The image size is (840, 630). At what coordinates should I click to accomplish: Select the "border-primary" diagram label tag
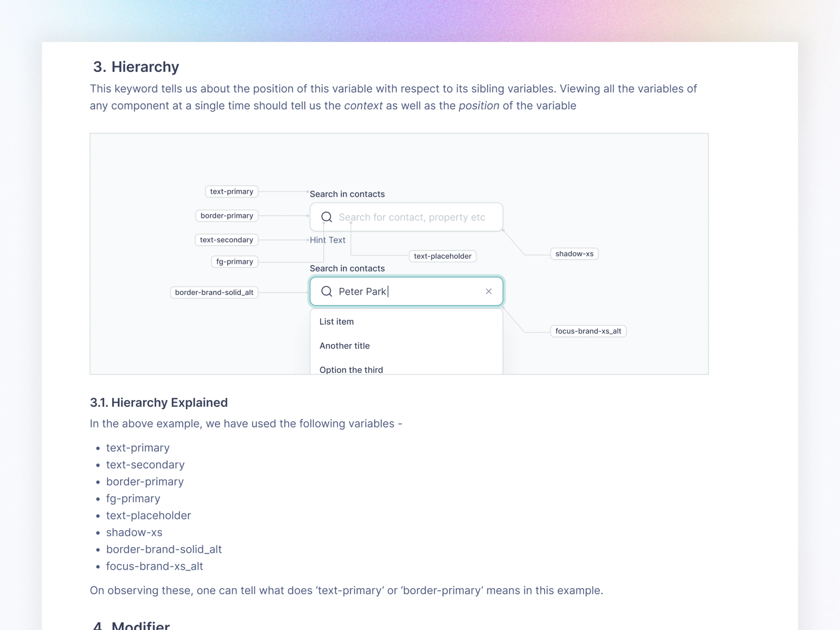pyautogui.click(x=227, y=216)
